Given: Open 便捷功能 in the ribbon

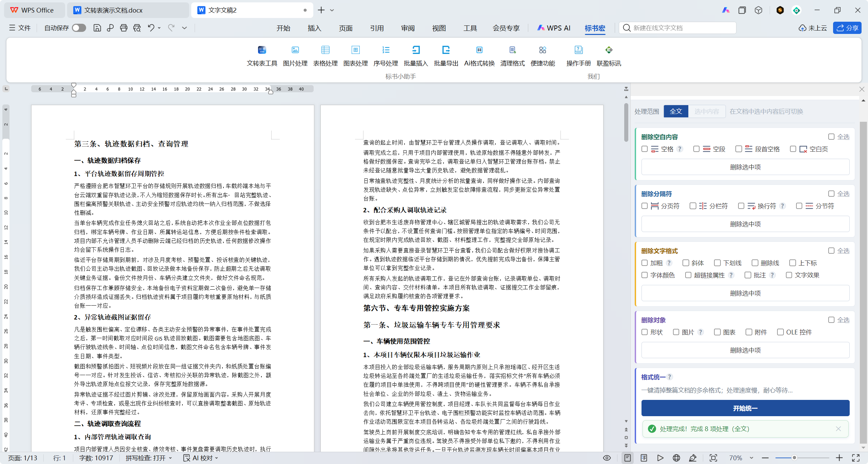Looking at the screenshot, I should (542, 56).
